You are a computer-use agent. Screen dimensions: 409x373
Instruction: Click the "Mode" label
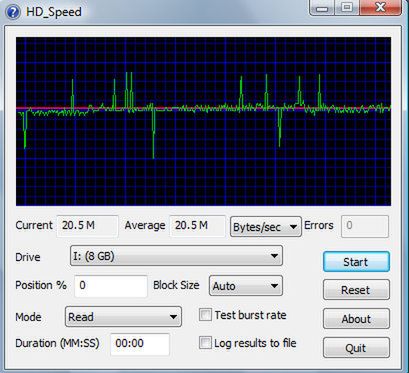coord(28,317)
